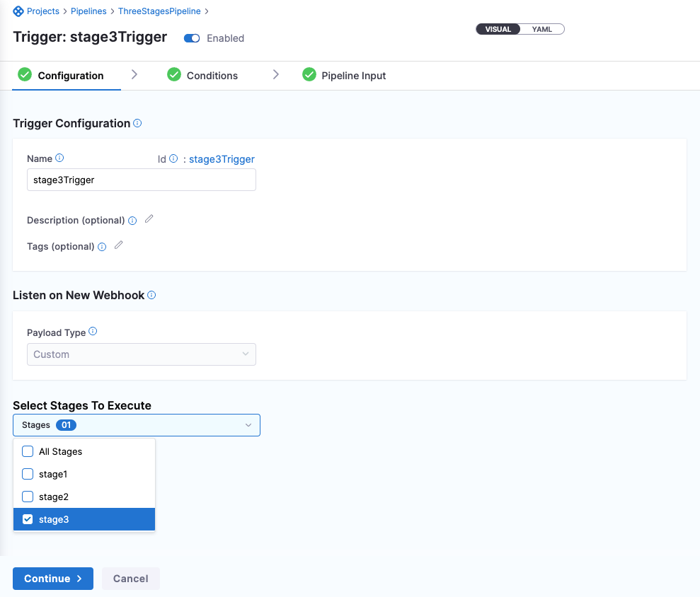Switch to YAML view
Screen dimensions: 700x597
pos(542,29)
